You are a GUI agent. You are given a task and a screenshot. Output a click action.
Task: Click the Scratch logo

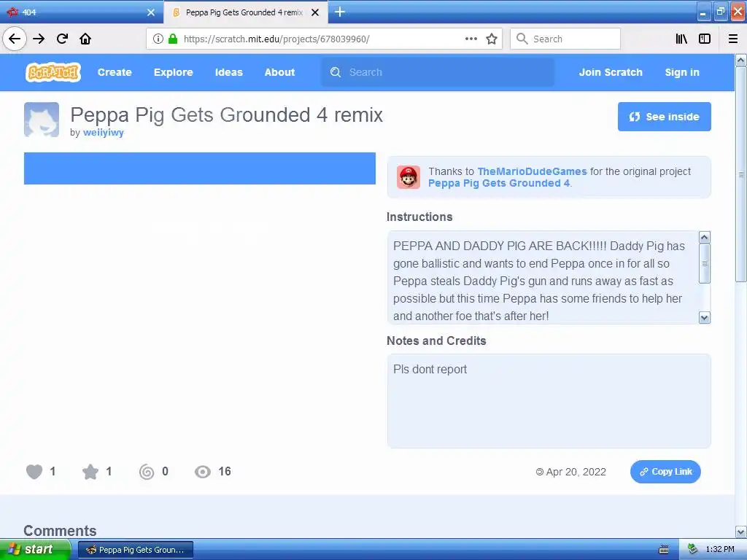click(53, 72)
